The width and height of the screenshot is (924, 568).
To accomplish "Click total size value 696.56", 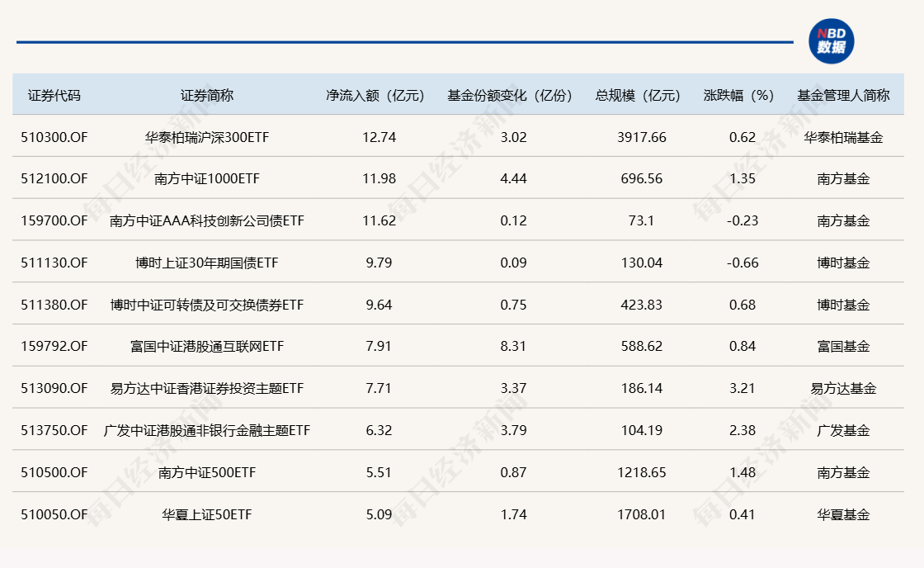I will (642, 178).
